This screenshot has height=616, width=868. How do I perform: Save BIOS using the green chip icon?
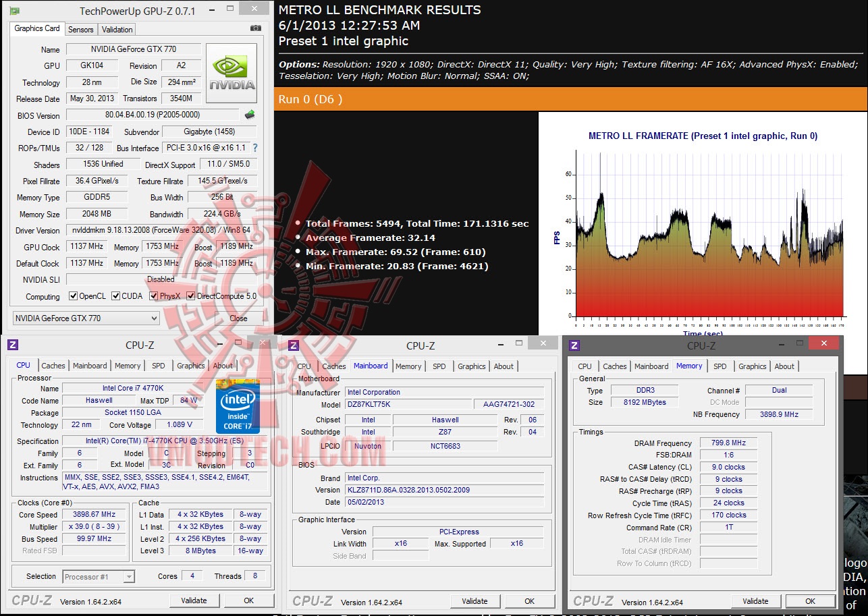pos(250,115)
